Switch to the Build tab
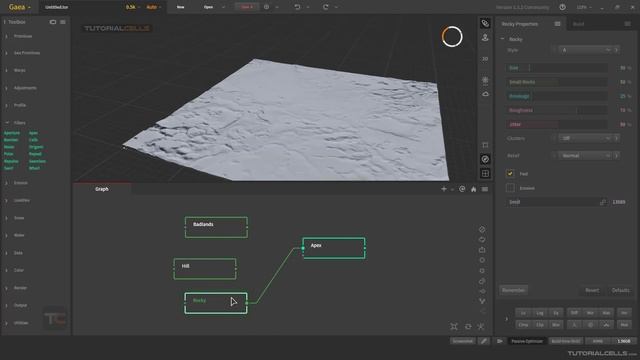This screenshot has height=360, width=640. 578,24
